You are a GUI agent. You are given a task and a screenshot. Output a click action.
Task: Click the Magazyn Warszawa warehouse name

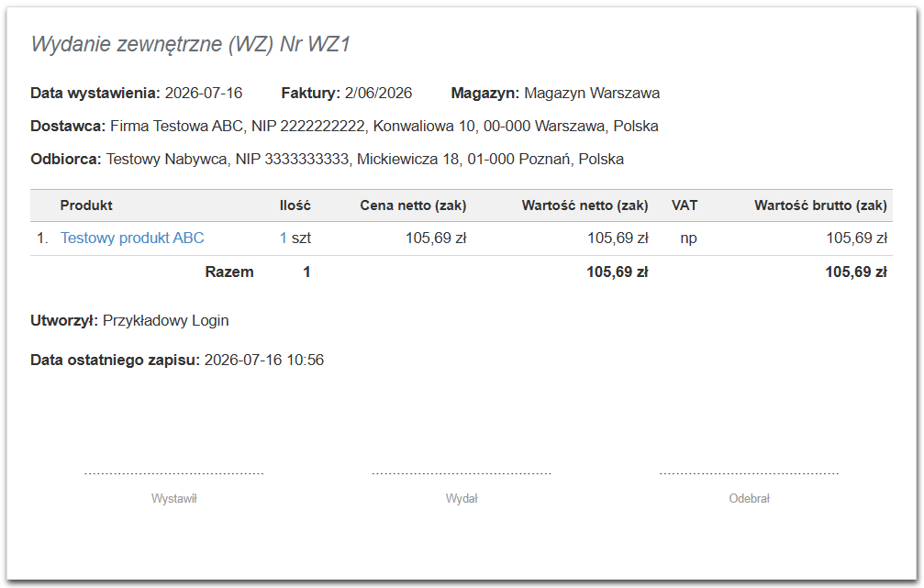pos(592,93)
